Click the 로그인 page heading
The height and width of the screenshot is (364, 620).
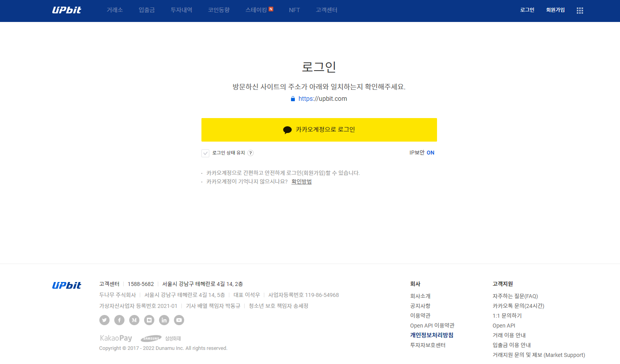pos(319,67)
